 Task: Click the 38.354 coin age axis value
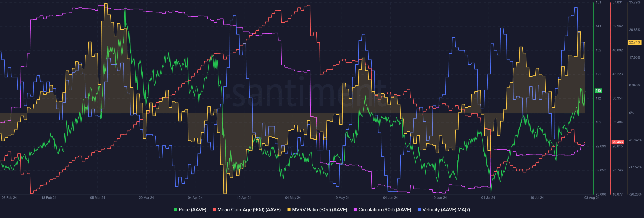(x=618, y=98)
